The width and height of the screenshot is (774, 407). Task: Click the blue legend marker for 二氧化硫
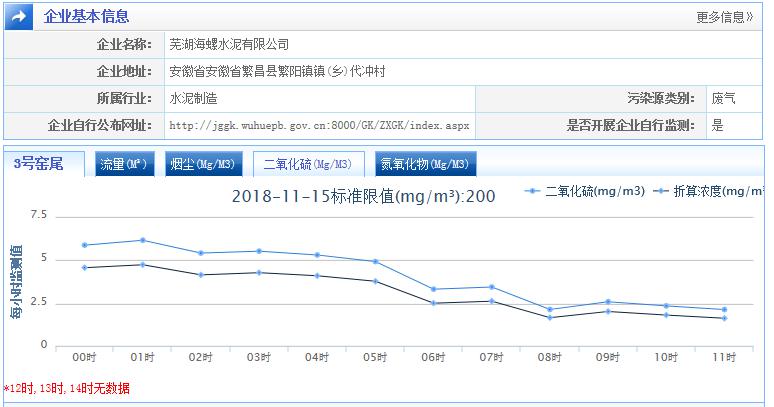[532, 192]
